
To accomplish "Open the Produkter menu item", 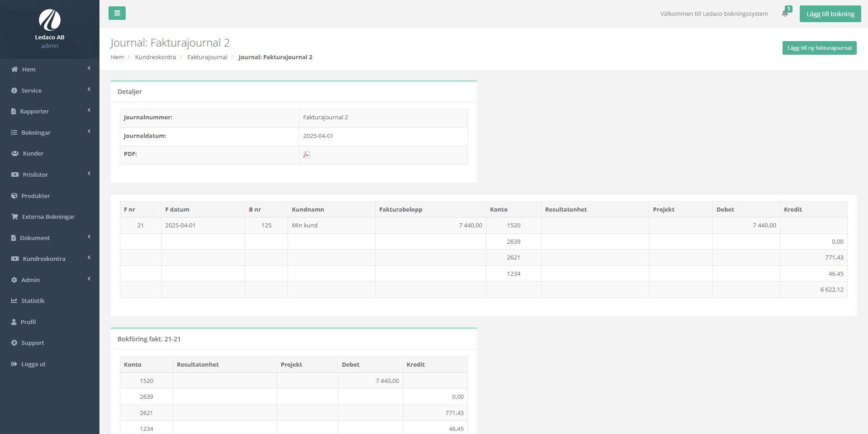I will (35, 196).
